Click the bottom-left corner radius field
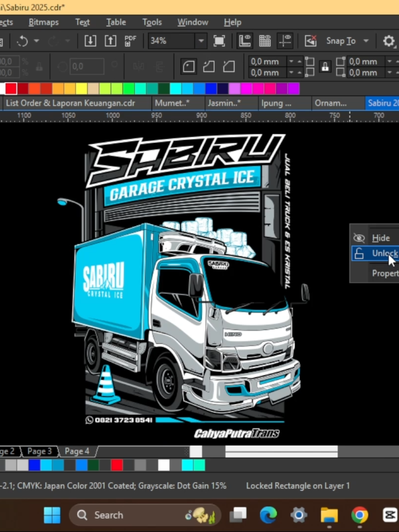399x532 pixels. click(268, 73)
